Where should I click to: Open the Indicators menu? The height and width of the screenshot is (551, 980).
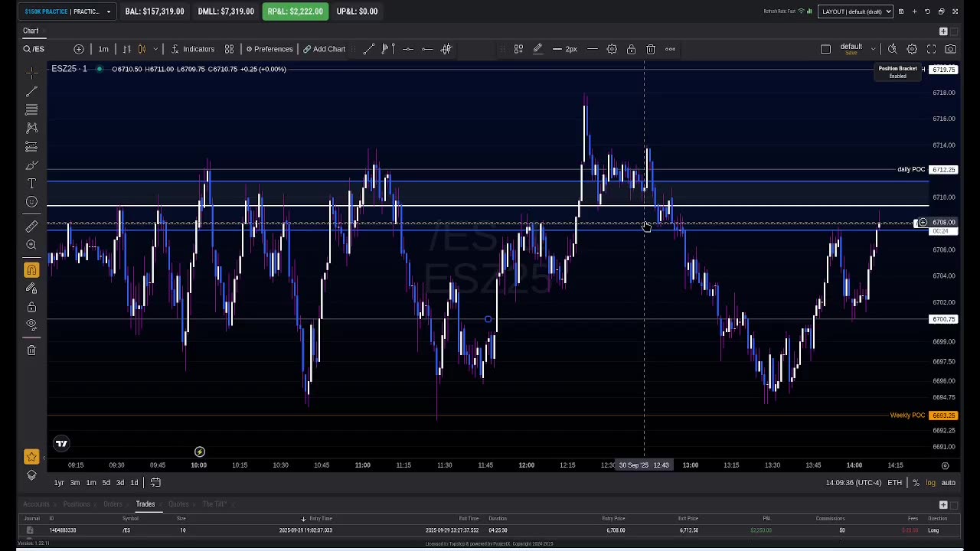193,49
